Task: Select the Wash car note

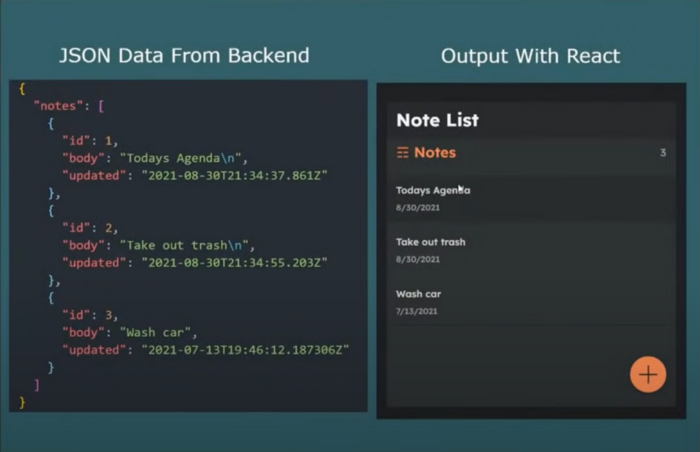Action: [418, 294]
